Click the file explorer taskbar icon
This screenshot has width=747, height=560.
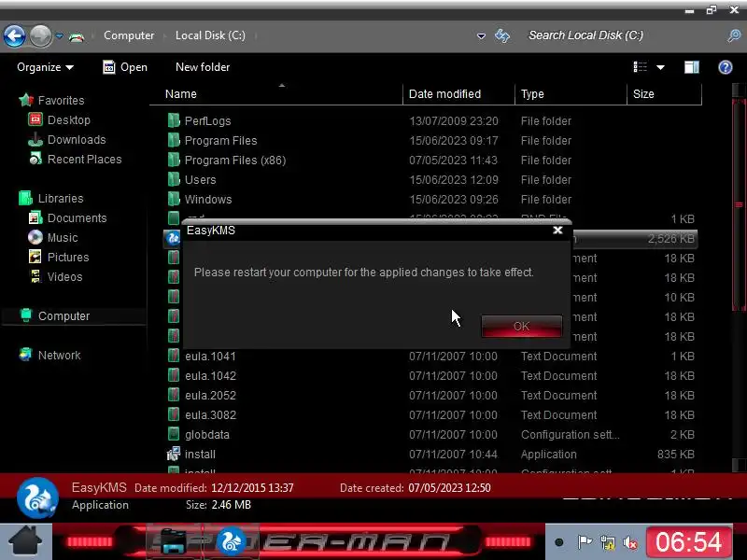point(174,541)
